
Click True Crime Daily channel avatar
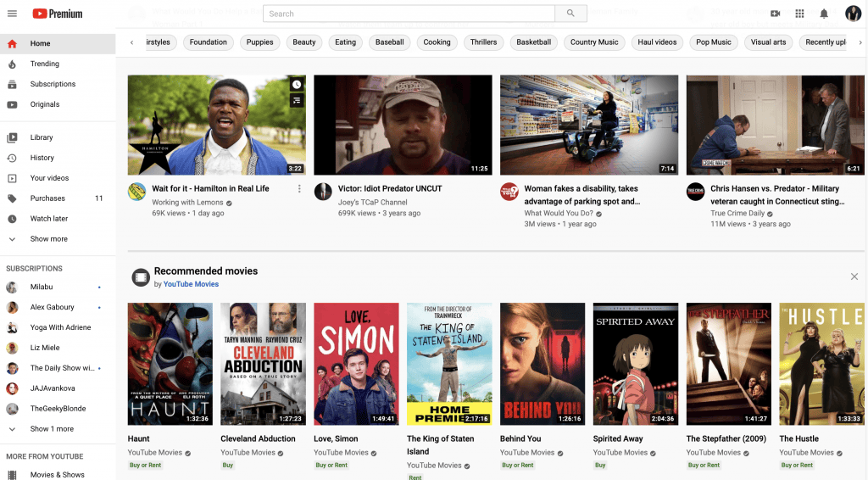click(695, 192)
